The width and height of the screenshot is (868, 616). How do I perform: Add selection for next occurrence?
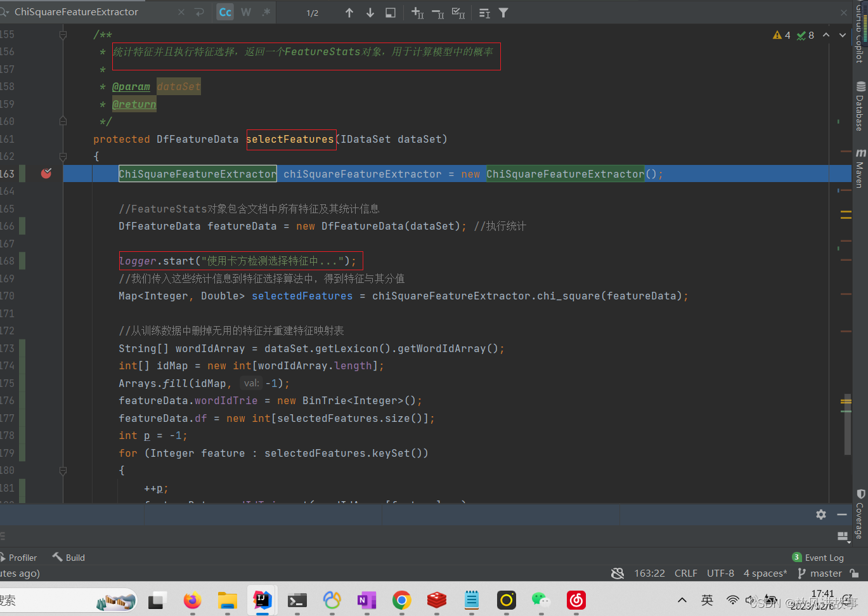pyautogui.click(x=417, y=13)
